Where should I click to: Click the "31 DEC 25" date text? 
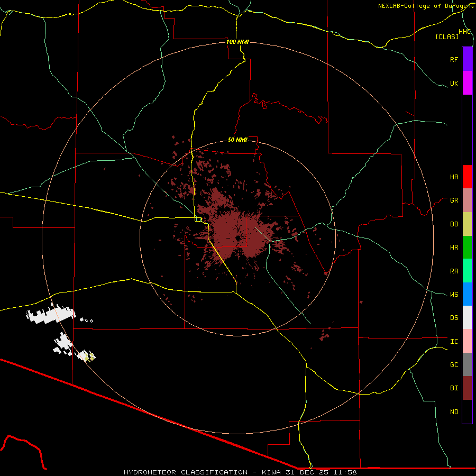(307, 472)
